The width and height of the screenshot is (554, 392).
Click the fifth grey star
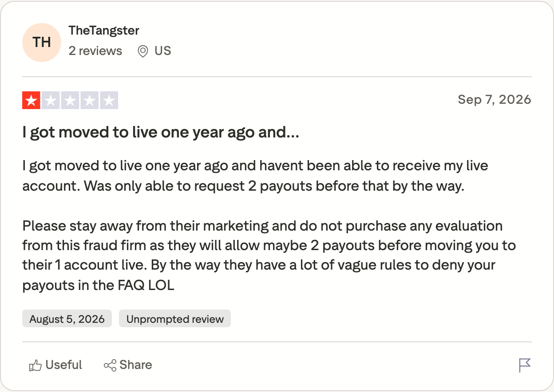point(109,100)
